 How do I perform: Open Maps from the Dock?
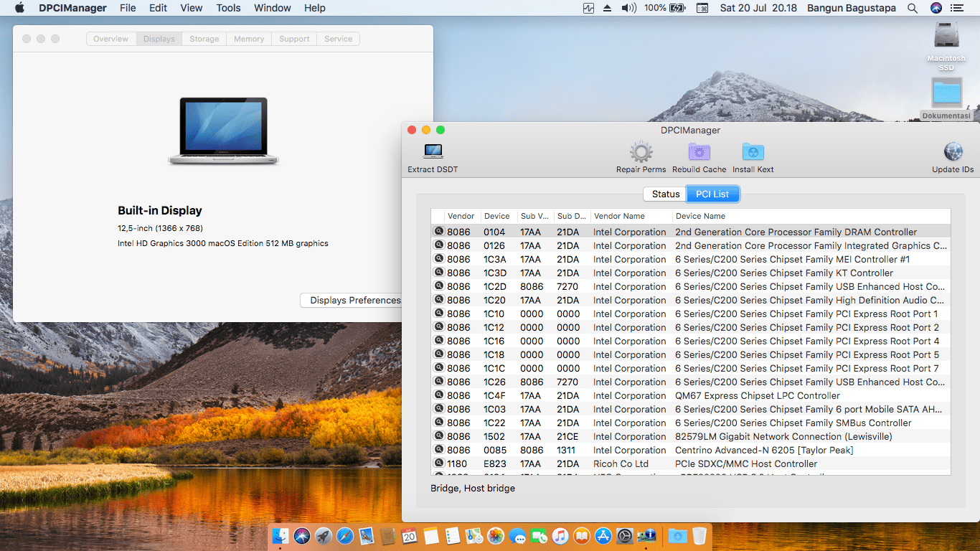coord(474,535)
